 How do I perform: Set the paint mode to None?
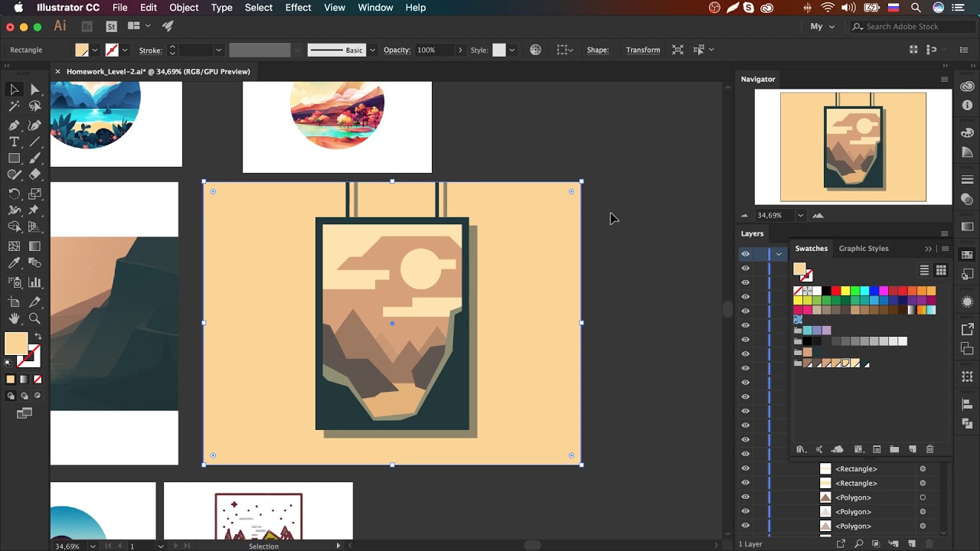click(37, 379)
